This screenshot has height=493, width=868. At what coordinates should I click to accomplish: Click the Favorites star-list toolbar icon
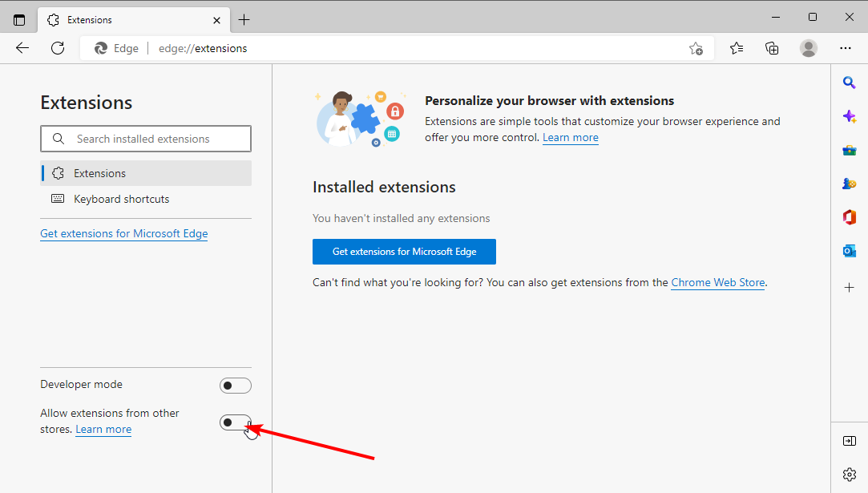coord(737,48)
